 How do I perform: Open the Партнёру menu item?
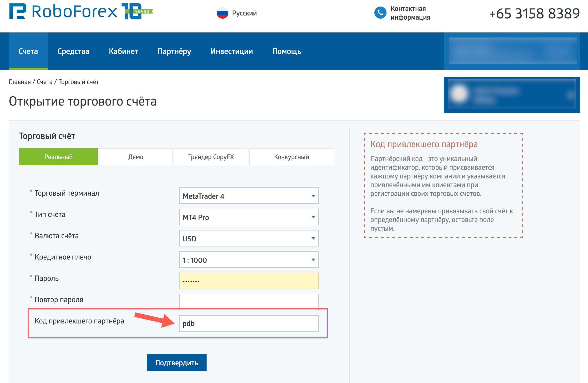(x=174, y=51)
